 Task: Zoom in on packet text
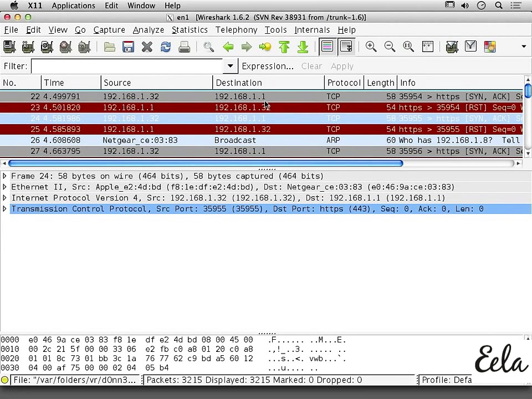pos(371,47)
